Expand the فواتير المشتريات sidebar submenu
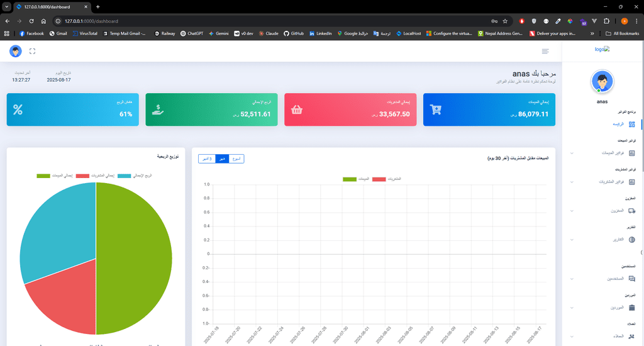 tap(602, 182)
